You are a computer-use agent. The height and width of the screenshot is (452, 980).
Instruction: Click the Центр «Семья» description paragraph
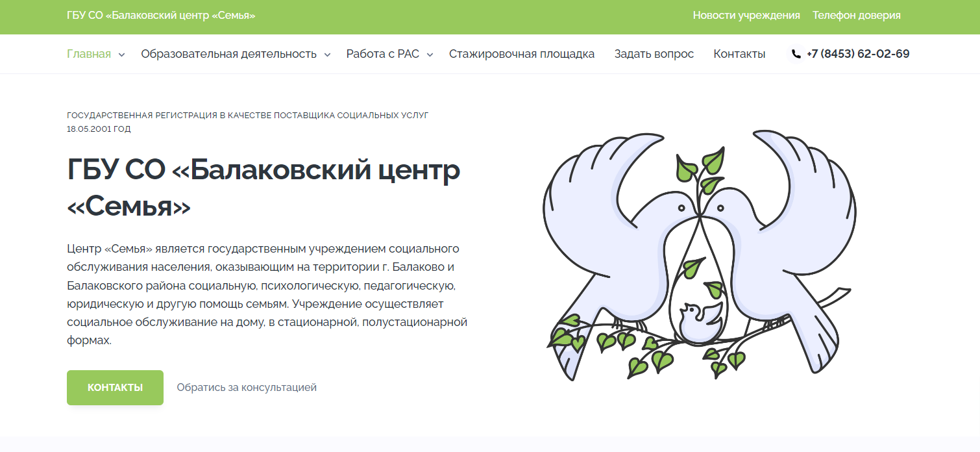coord(267,294)
